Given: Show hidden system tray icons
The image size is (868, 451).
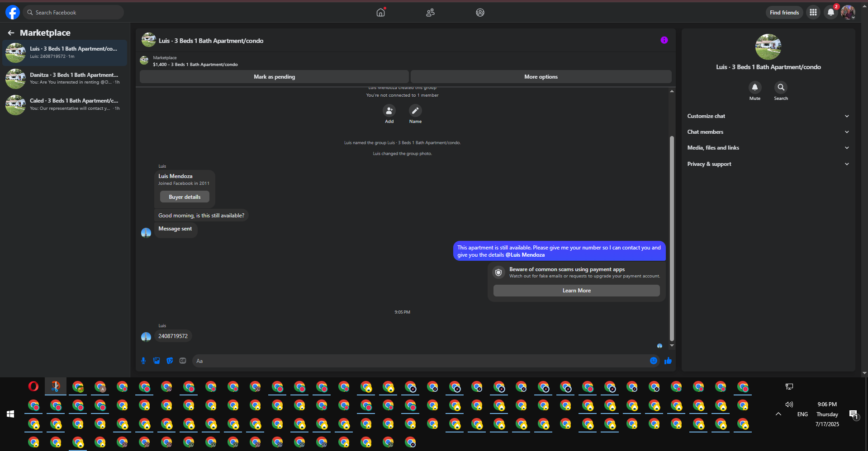Looking at the screenshot, I should coord(778,414).
